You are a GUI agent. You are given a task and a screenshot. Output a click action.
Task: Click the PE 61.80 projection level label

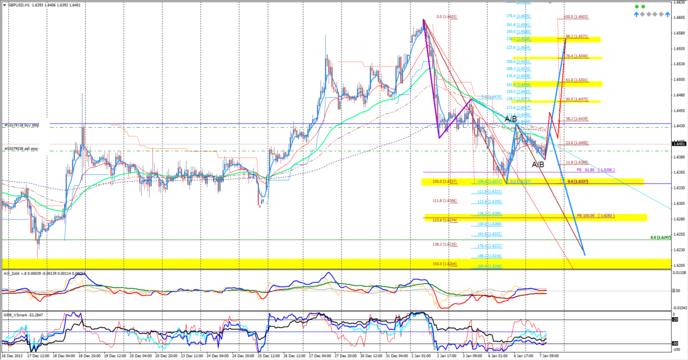tap(595, 169)
